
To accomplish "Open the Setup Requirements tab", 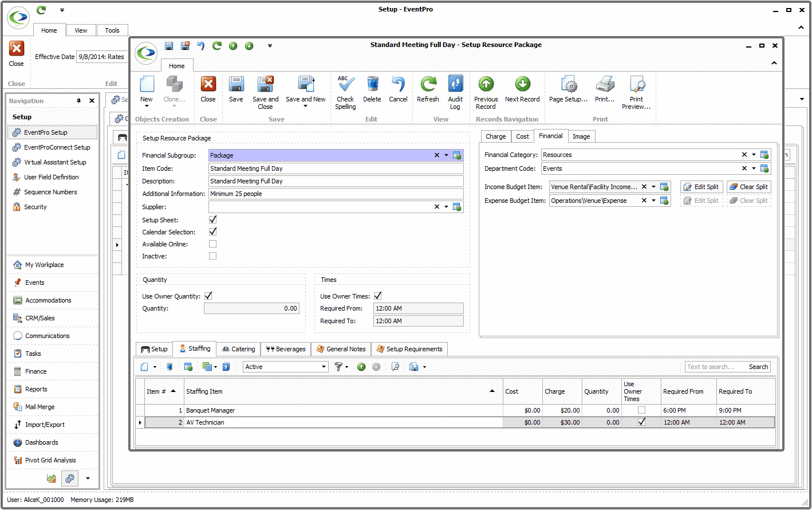I will click(x=409, y=349).
